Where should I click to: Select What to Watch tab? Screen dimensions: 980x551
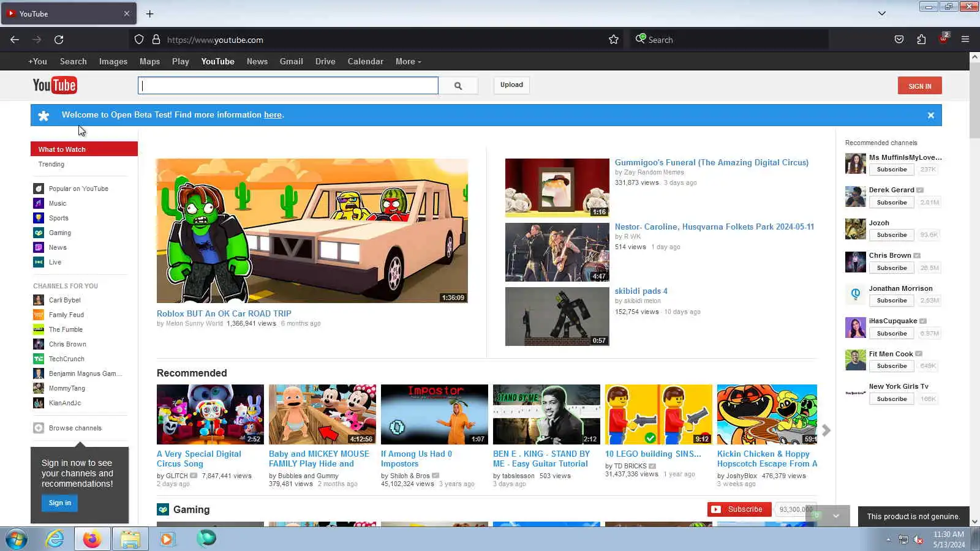(x=84, y=149)
